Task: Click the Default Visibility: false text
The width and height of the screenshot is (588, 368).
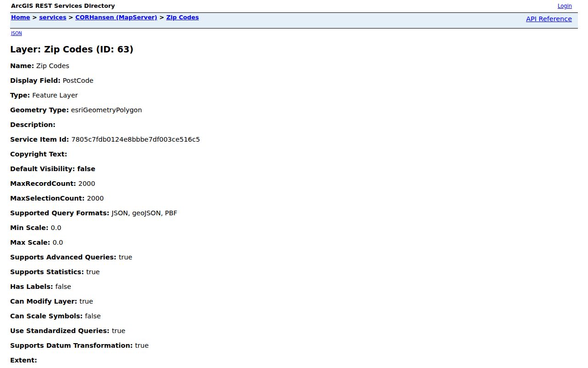Action: click(x=53, y=169)
